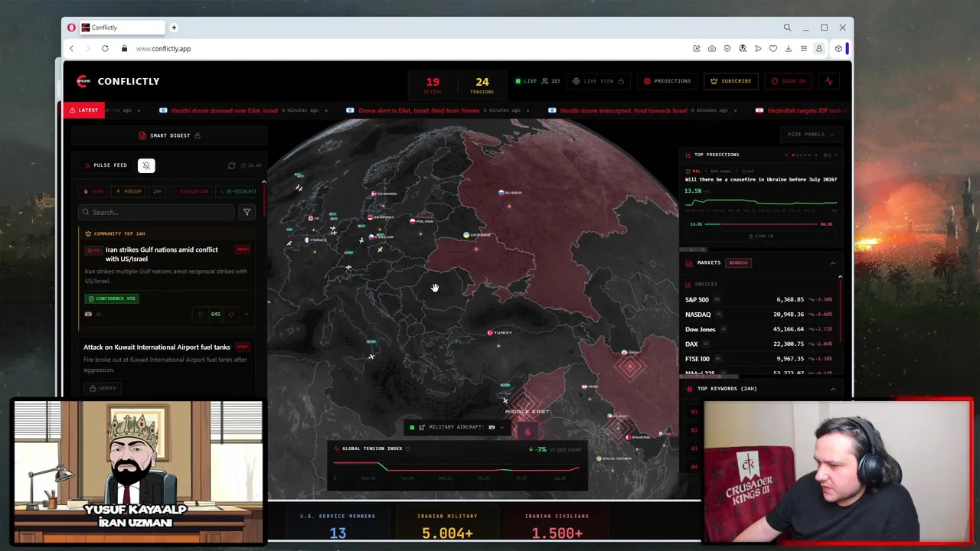
Task: Click the 13.5% to 86.5% prediction bar
Action: 761,224
